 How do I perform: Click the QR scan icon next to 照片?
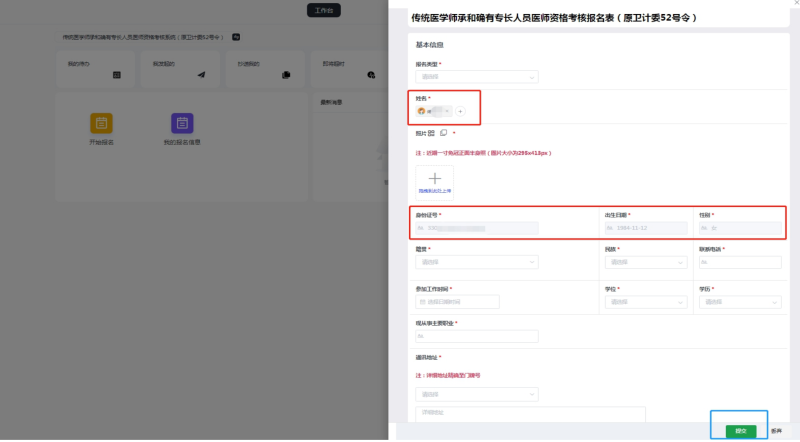click(x=431, y=132)
